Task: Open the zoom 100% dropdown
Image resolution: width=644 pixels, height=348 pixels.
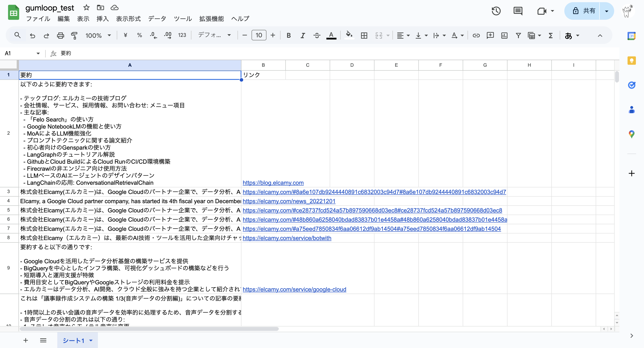Action: pyautogui.click(x=98, y=36)
